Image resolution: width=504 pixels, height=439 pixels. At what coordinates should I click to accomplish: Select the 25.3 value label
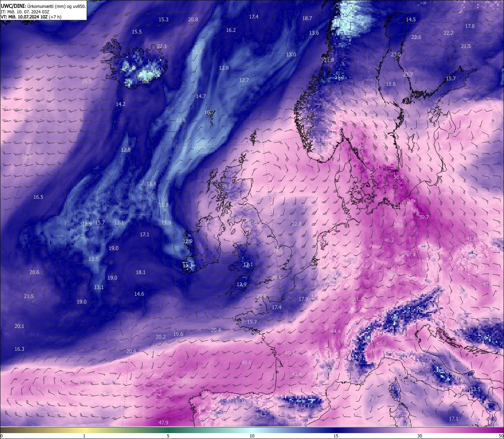pyautogui.click(x=373, y=399)
